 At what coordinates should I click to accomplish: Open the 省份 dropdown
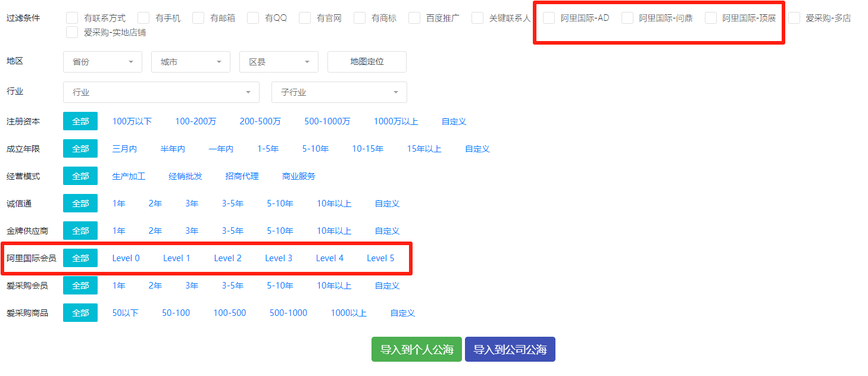point(102,62)
